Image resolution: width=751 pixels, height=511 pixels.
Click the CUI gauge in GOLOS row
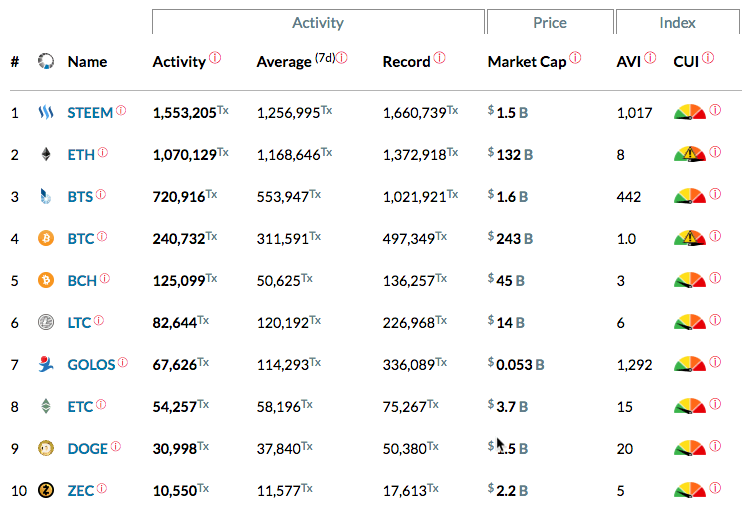click(690, 364)
